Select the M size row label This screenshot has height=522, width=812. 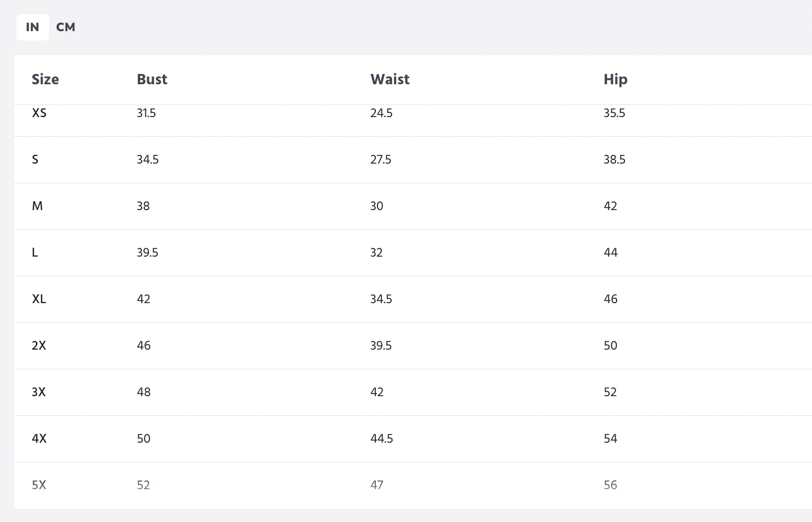[37, 206]
